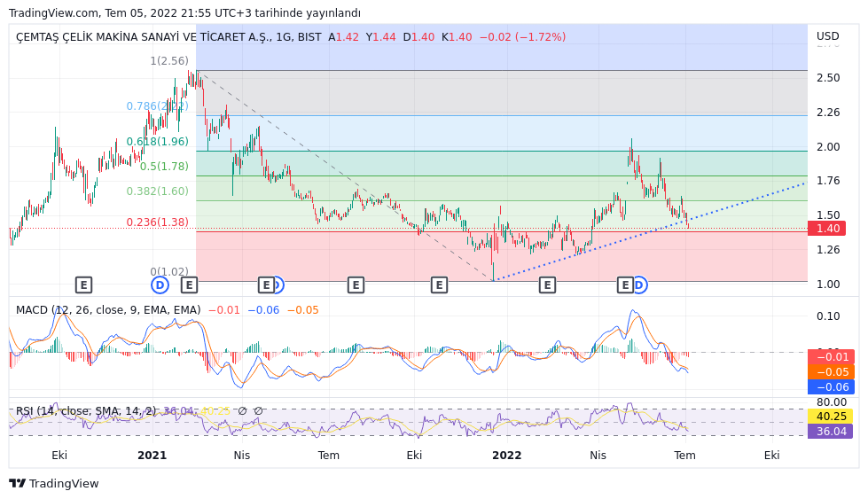
Task: Click the 2.26 price axis value
Action: [x=828, y=113]
